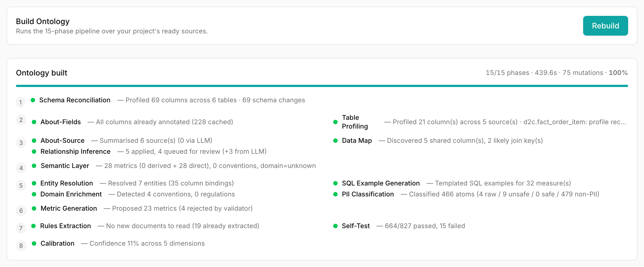Click the green dot beside Data Map
644x267 pixels.
(335, 141)
